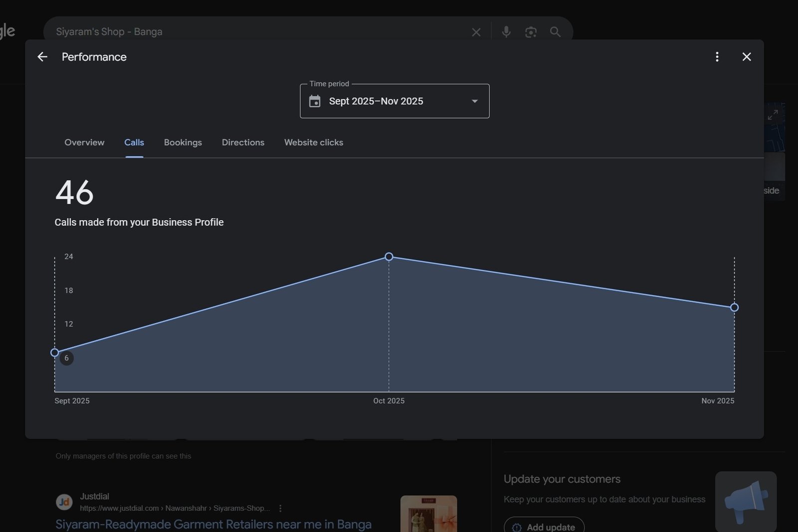
Task: Click the 6 value badge on chart
Action: (x=66, y=358)
